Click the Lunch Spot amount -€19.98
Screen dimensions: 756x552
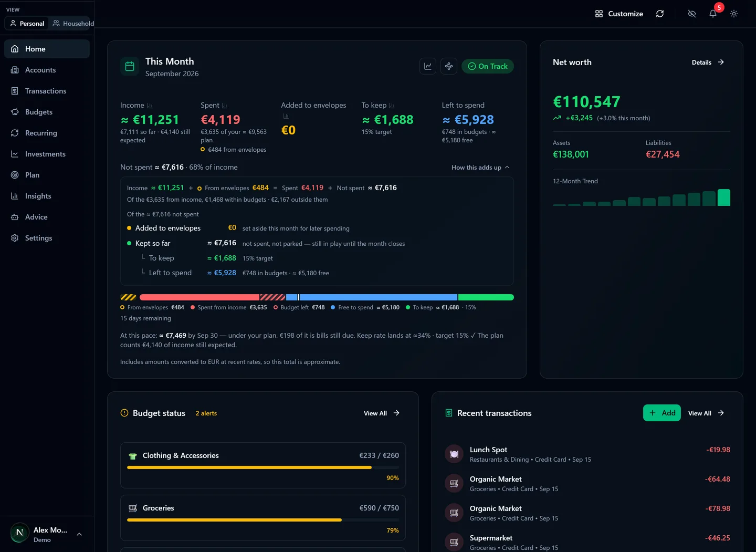718,450
